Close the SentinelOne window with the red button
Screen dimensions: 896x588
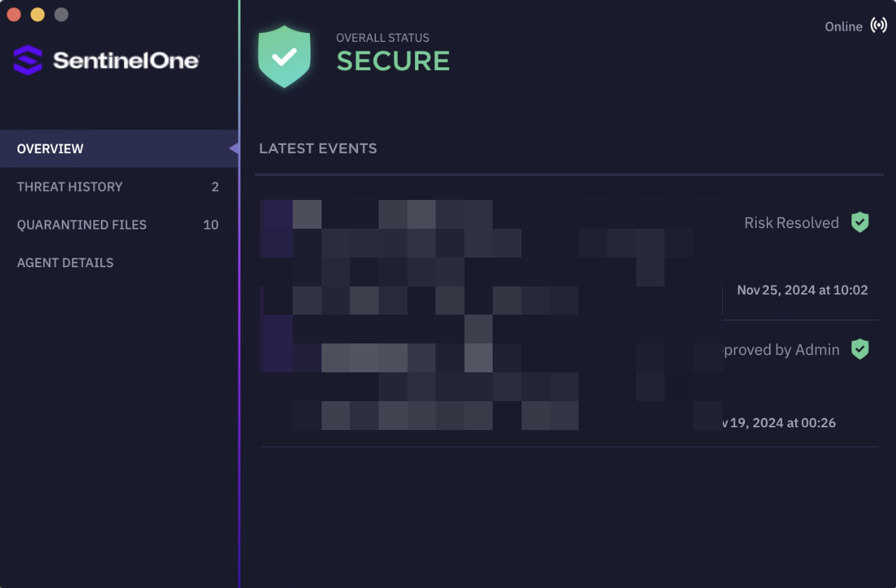coord(14,14)
